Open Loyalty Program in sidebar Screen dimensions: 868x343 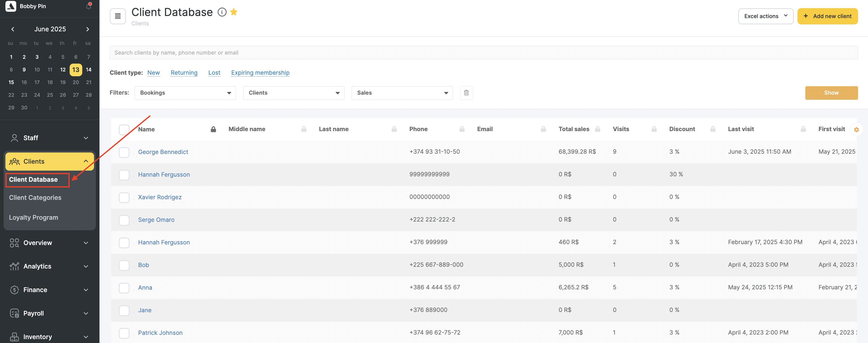tap(33, 218)
